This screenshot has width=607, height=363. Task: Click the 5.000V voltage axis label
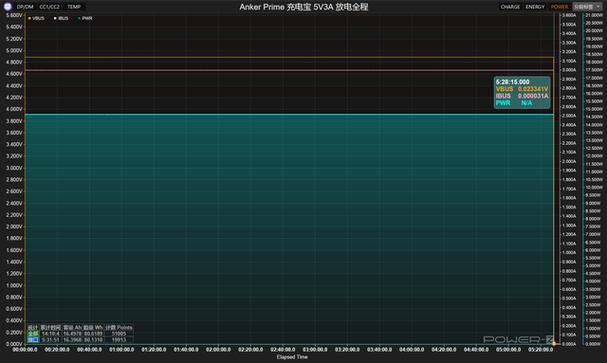pyautogui.click(x=14, y=51)
